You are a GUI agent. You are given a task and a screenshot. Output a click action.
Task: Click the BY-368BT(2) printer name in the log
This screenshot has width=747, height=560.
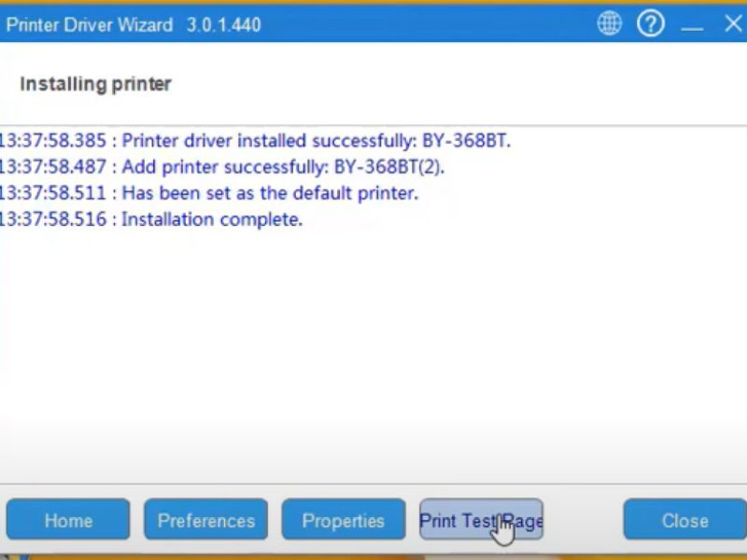click(x=389, y=167)
